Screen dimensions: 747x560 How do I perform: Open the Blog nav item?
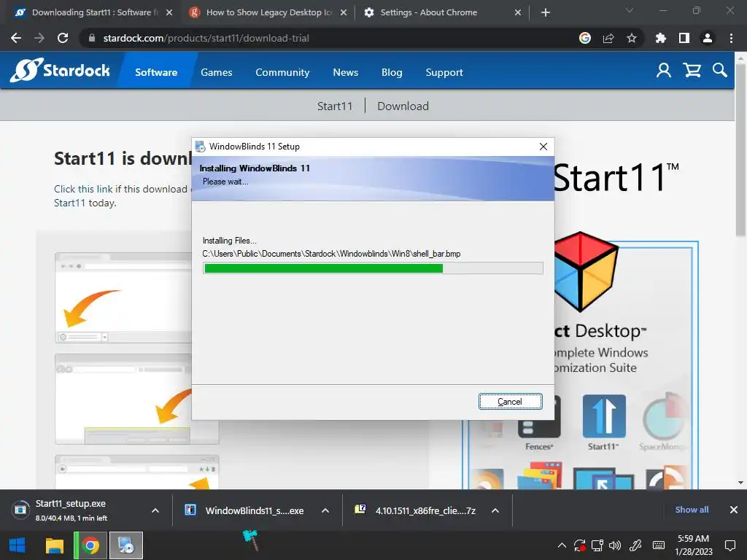coord(392,72)
